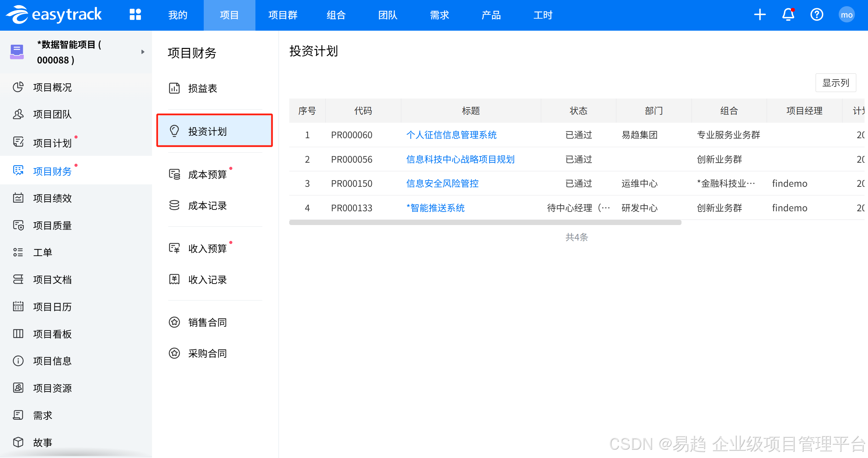
Task: Open 个人征信信息管理系统 link
Action: 451,135
